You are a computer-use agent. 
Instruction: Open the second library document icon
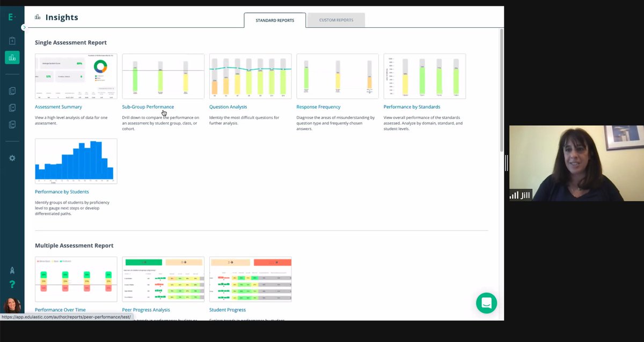click(x=12, y=108)
